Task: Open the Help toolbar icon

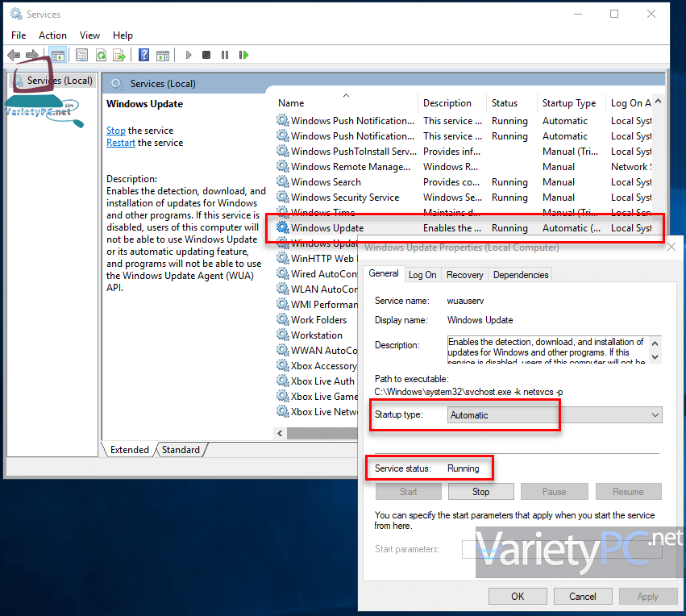Action: (144, 55)
